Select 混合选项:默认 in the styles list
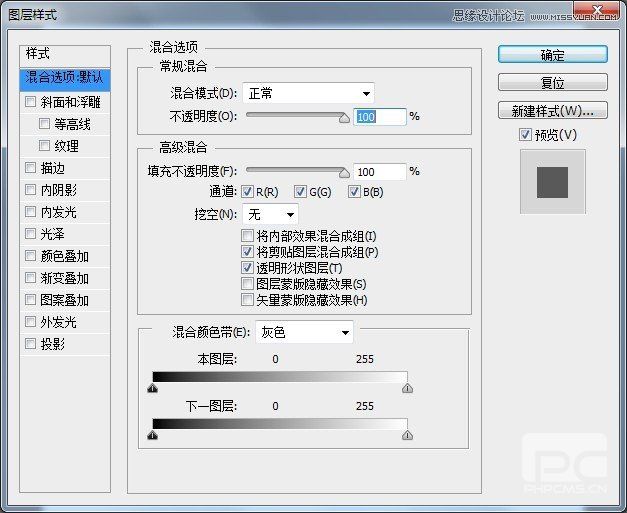This screenshot has height=513, width=627. (x=65, y=78)
